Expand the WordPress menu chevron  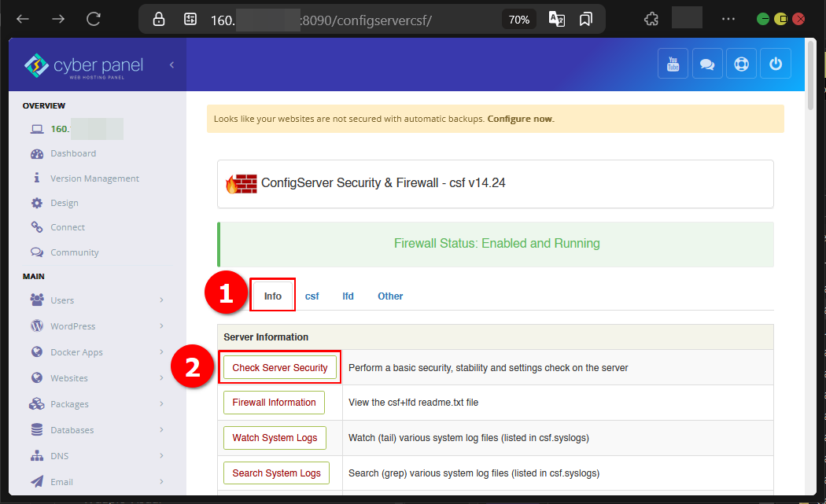pos(161,326)
